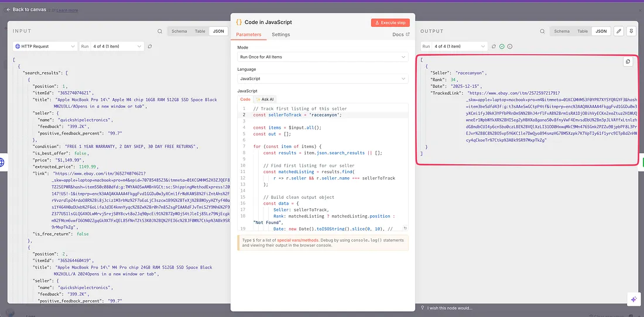Click the green checkmark status icon in Output
Viewport: 644px width, 317px height.
pos(502,46)
